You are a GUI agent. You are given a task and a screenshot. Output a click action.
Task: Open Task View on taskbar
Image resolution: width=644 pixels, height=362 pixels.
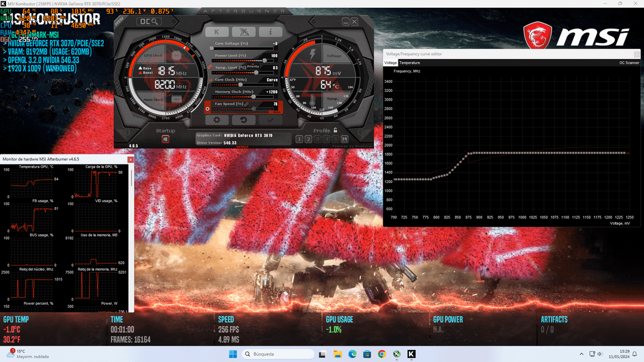pos(323,354)
